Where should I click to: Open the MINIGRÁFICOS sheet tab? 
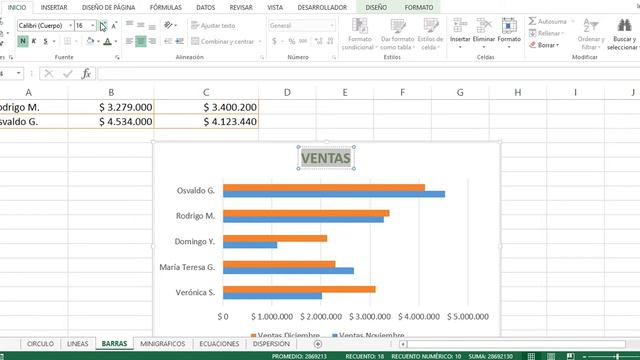point(162,344)
